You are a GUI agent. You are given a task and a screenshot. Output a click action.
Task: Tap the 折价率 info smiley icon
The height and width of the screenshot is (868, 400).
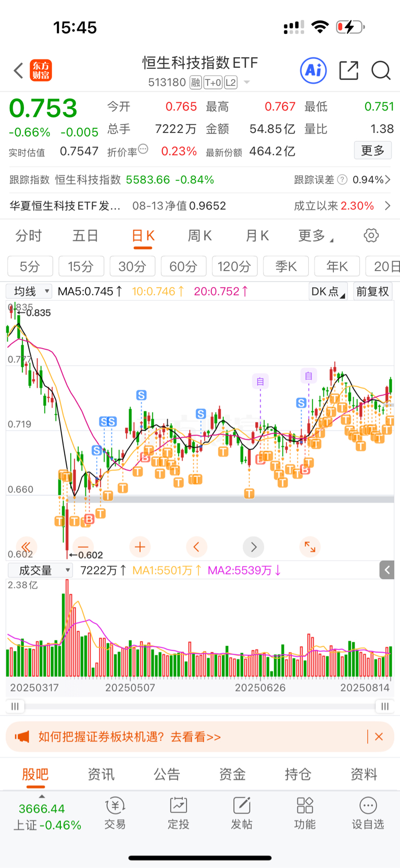pos(143,150)
